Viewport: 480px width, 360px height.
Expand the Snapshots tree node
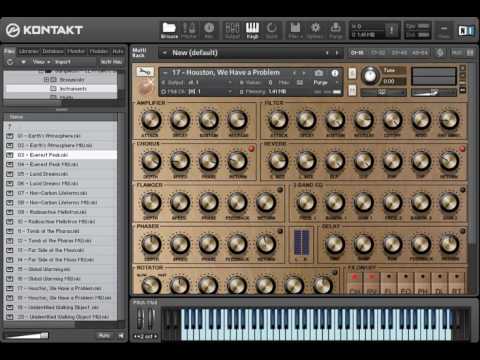(x=46, y=80)
